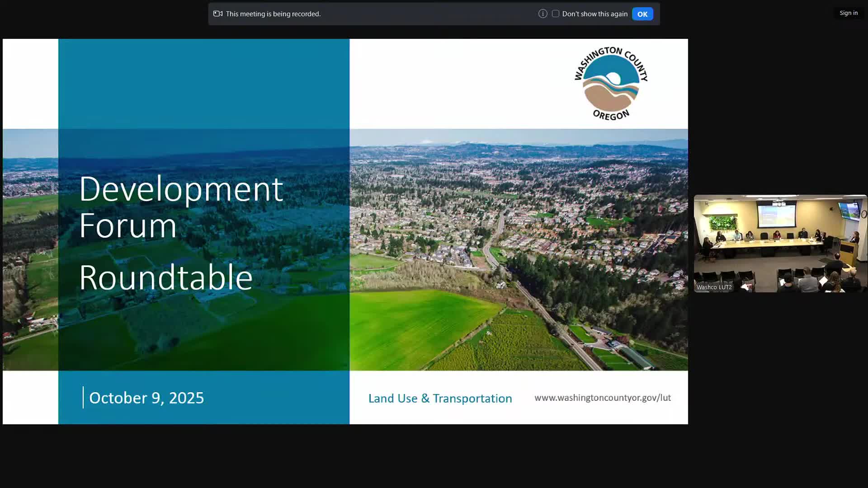Click the Development Forum title text
The width and height of the screenshot is (868, 488).
click(x=181, y=207)
